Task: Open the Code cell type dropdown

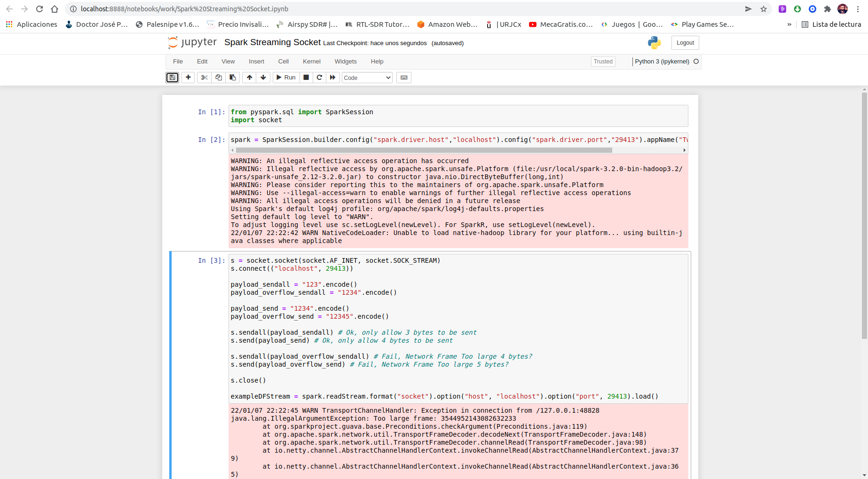Action: [x=366, y=77]
